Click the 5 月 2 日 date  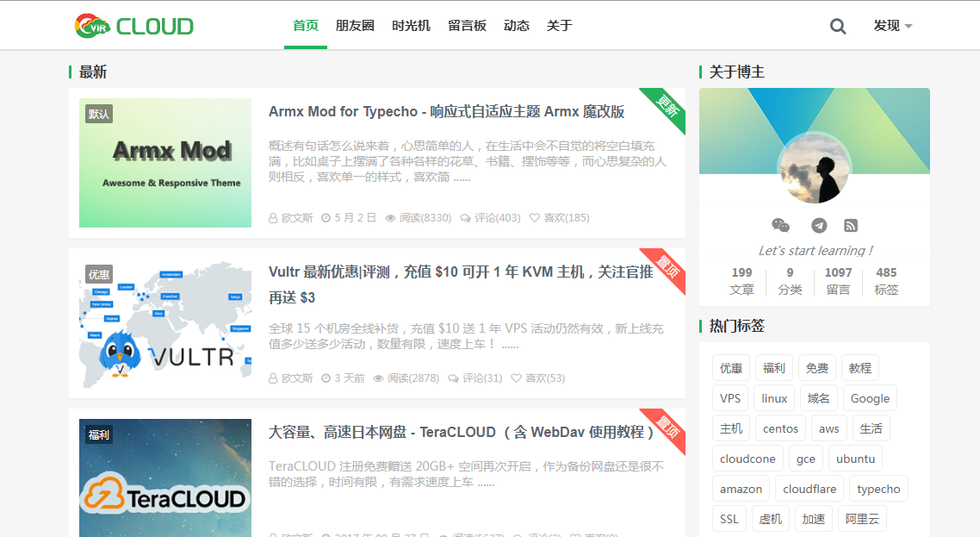coord(349,218)
